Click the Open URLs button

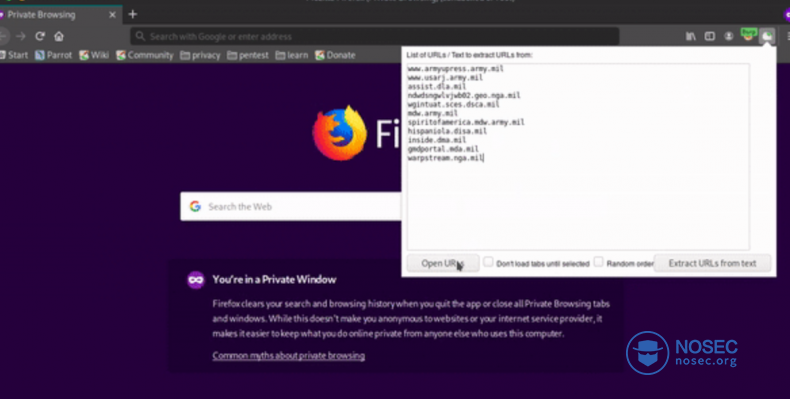443,263
